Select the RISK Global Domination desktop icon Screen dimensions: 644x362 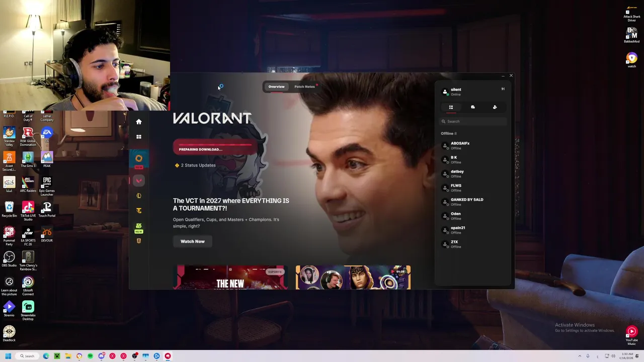28,136
